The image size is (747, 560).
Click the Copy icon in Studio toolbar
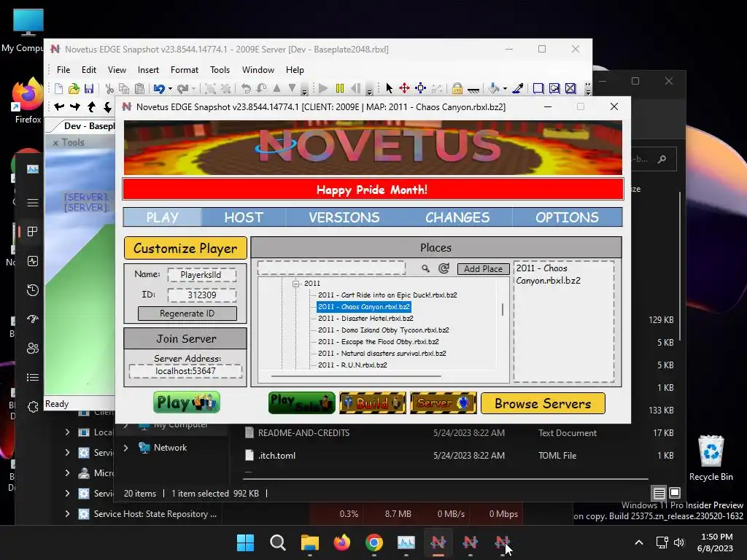[124, 88]
